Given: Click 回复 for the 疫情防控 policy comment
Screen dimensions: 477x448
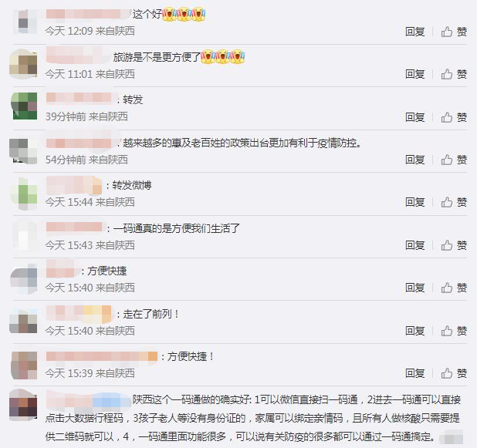Looking at the screenshot, I should tap(415, 160).
